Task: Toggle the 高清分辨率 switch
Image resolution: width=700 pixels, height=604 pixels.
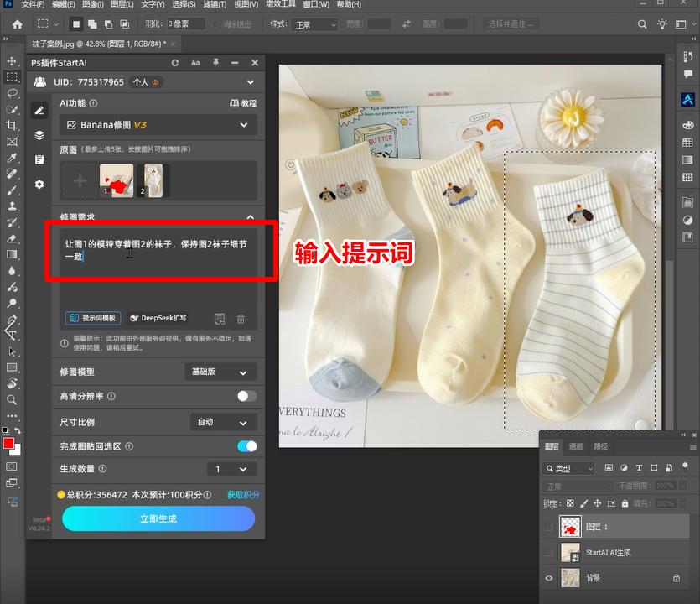Action: pyautogui.click(x=246, y=396)
